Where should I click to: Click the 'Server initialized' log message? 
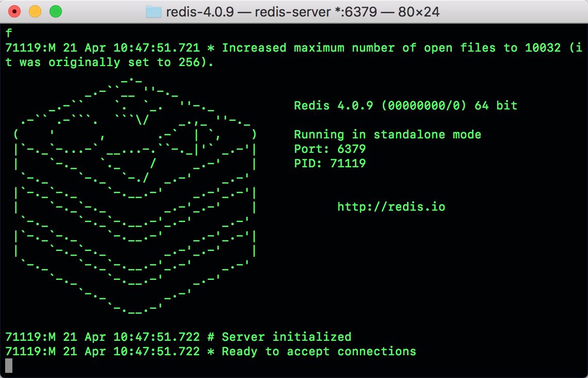click(286, 337)
